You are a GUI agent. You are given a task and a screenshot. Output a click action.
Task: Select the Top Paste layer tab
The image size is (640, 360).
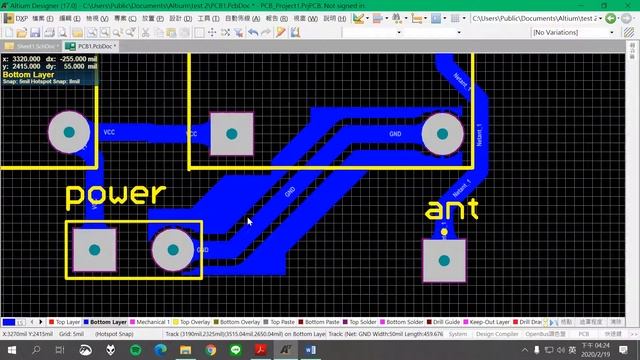279,322
